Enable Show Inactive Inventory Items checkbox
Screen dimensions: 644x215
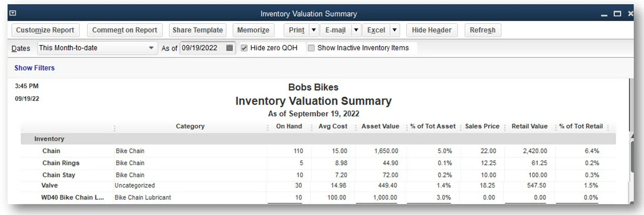[311, 48]
